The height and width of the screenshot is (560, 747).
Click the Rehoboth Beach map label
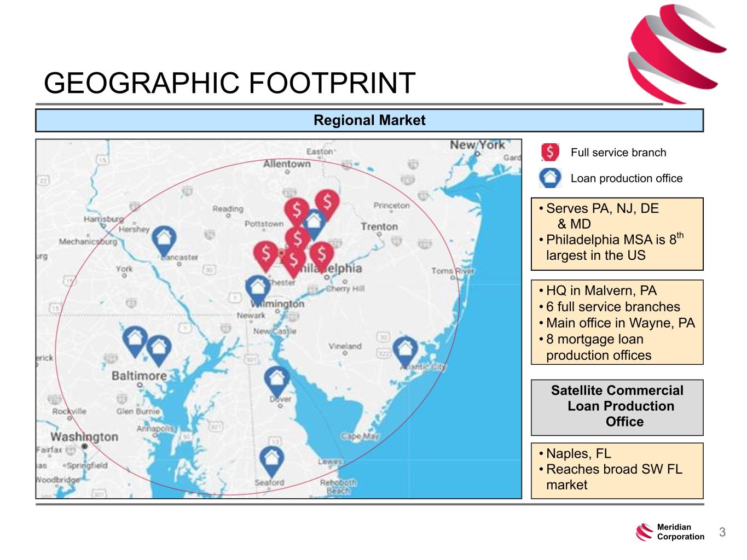[338, 487]
